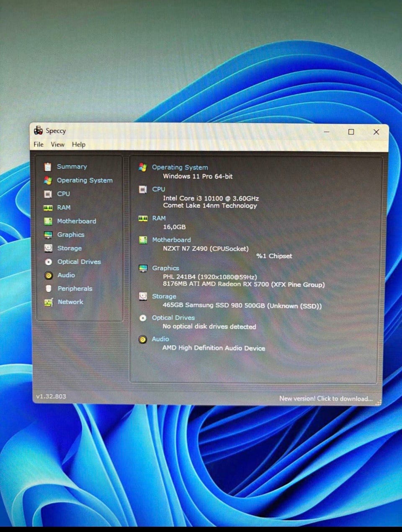Click the RAM heading link in summary

[159, 218]
